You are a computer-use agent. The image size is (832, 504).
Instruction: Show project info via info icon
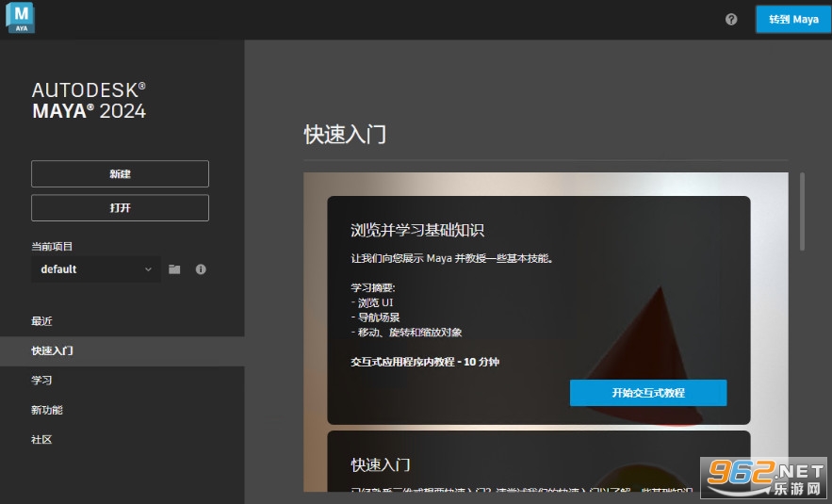pyautogui.click(x=201, y=269)
